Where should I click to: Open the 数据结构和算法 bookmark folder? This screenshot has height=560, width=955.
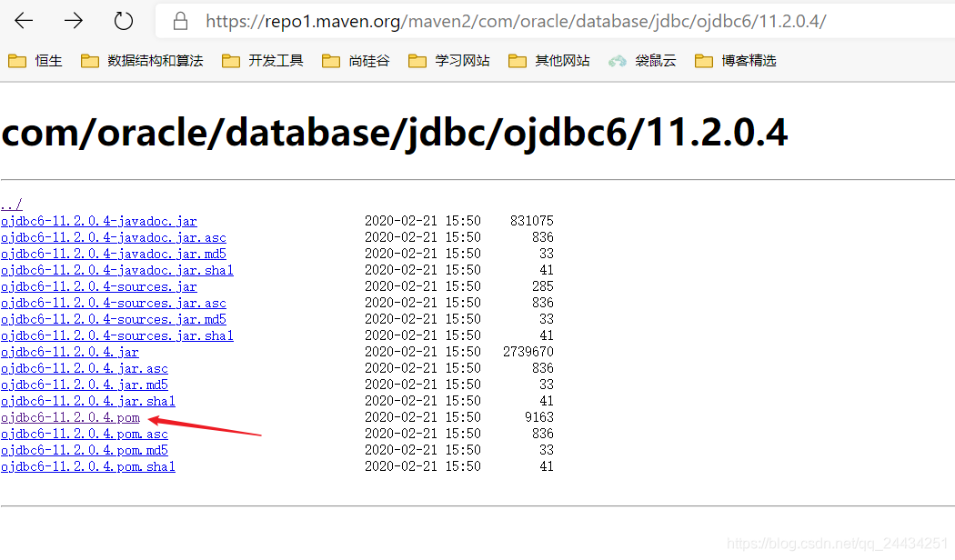142,61
